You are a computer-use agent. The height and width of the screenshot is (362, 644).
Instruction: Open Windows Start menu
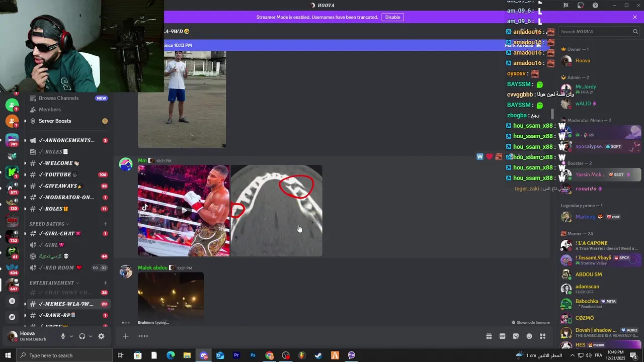click(8, 355)
